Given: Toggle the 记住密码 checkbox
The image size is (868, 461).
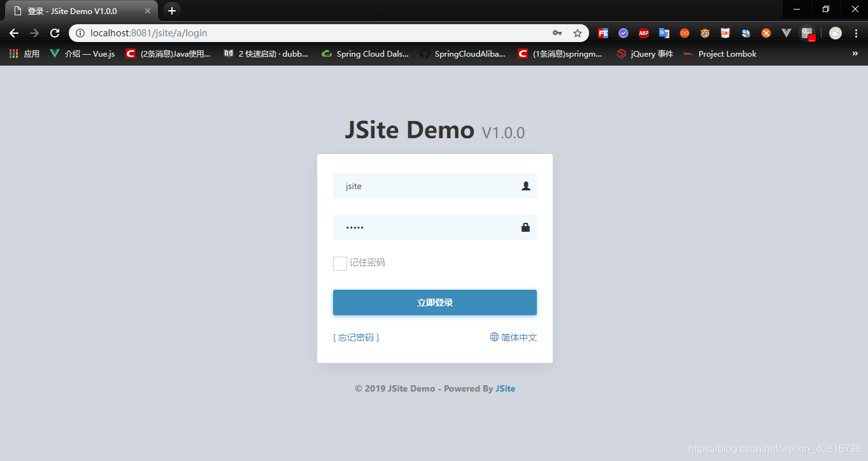Looking at the screenshot, I should click(x=340, y=263).
